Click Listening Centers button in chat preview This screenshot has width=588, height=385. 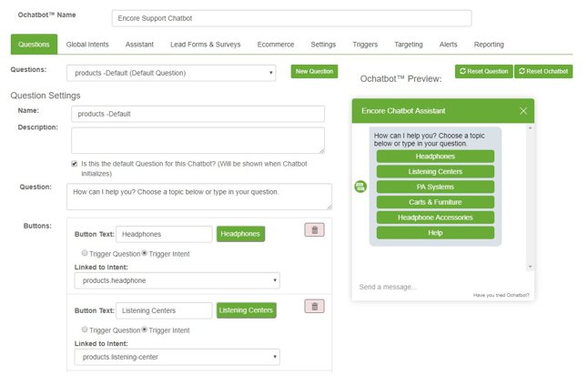coord(435,171)
